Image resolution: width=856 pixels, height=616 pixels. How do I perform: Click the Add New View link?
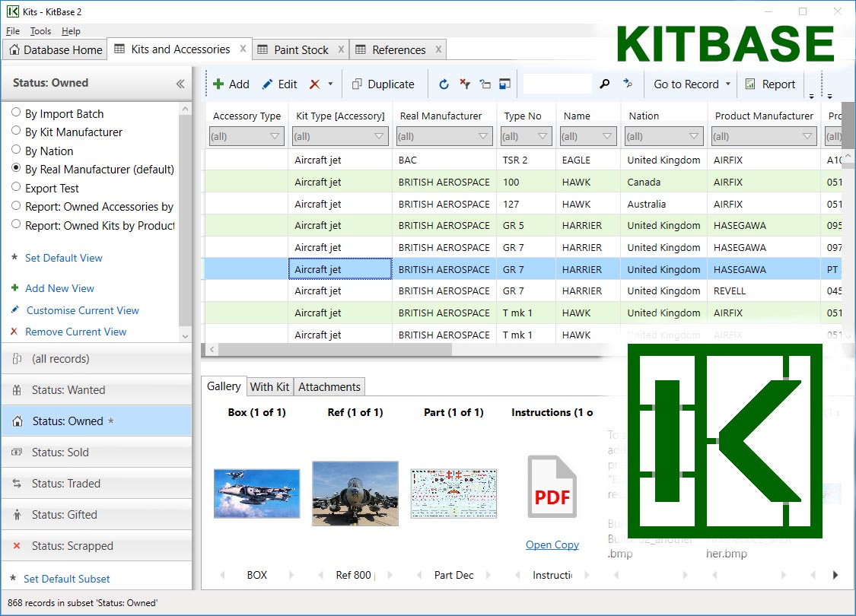point(59,288)
